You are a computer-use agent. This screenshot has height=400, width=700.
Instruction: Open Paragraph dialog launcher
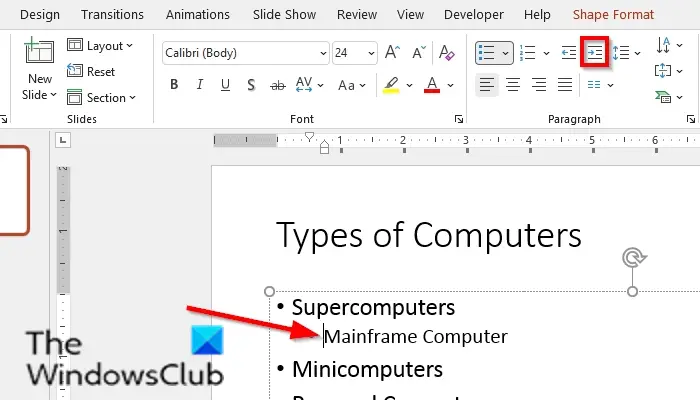(691, 119)
